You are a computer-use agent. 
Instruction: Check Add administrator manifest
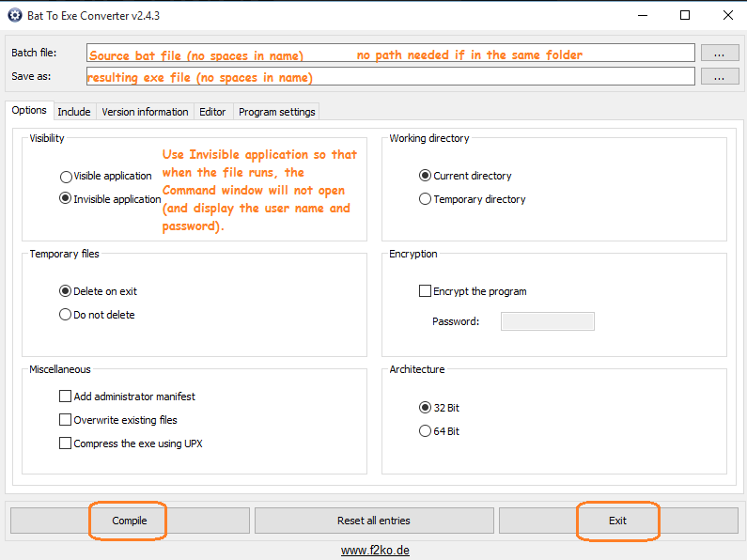pyautogui.click(x=66, y=397)
